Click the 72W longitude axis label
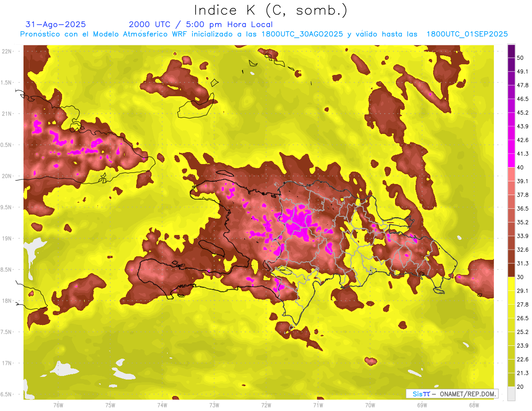Image resolution: width=532 pixels, height=411 pixels. (266, 405)
